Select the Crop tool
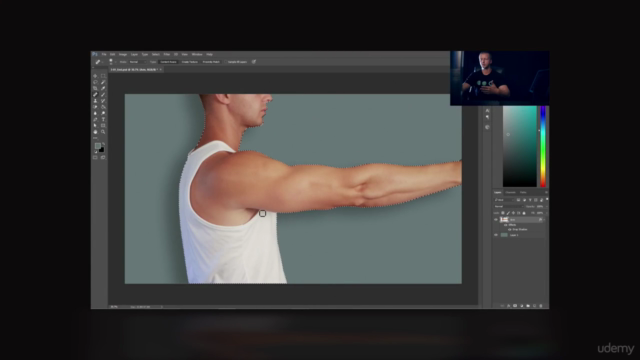Image resolution: width=640 pixels, height=360 pixels. coord(95,88)
